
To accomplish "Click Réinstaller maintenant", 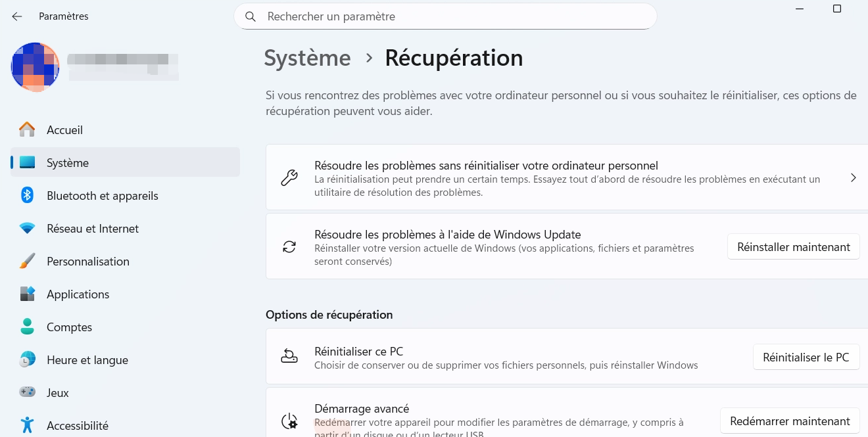I will 793,246.
